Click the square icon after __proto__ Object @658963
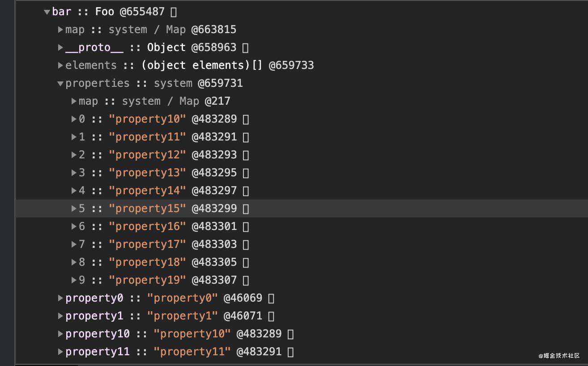The width and height of the screenshot is (588, 366). tap(245, 48)
